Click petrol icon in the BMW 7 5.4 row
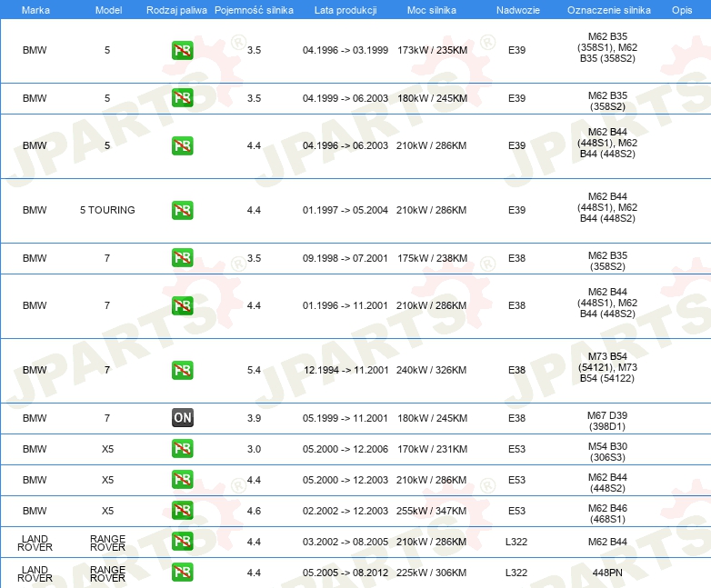Viewport: 711px width, 588px height. tap(183, 370)
